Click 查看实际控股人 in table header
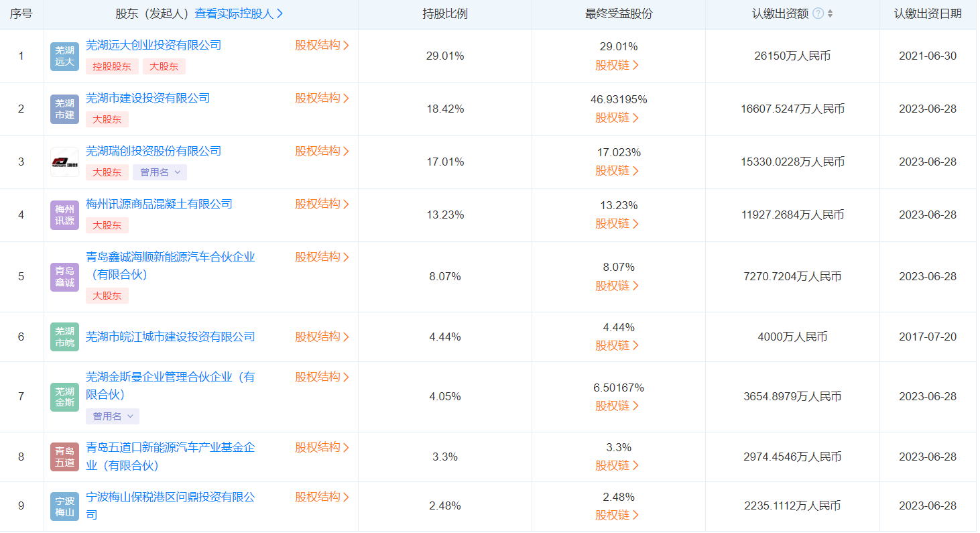The height and width of the screenshot is (533, 980). click(239, 13)
